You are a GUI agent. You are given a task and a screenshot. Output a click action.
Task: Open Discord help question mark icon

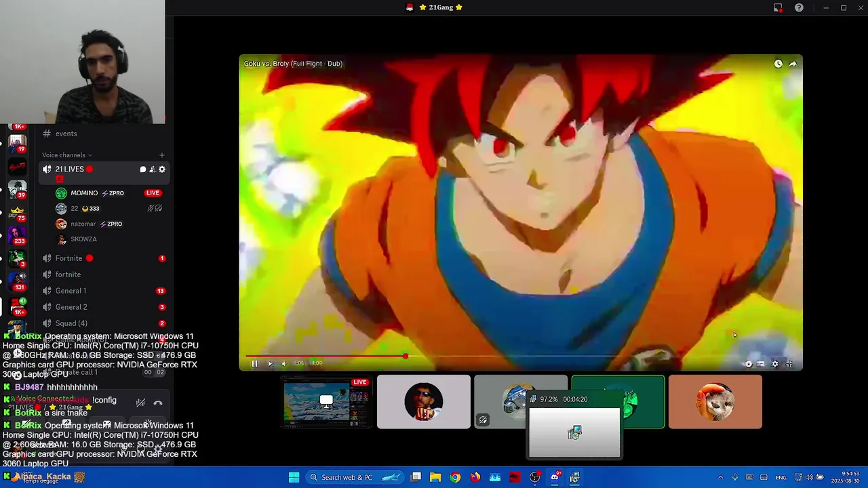(x=799, y=7)
